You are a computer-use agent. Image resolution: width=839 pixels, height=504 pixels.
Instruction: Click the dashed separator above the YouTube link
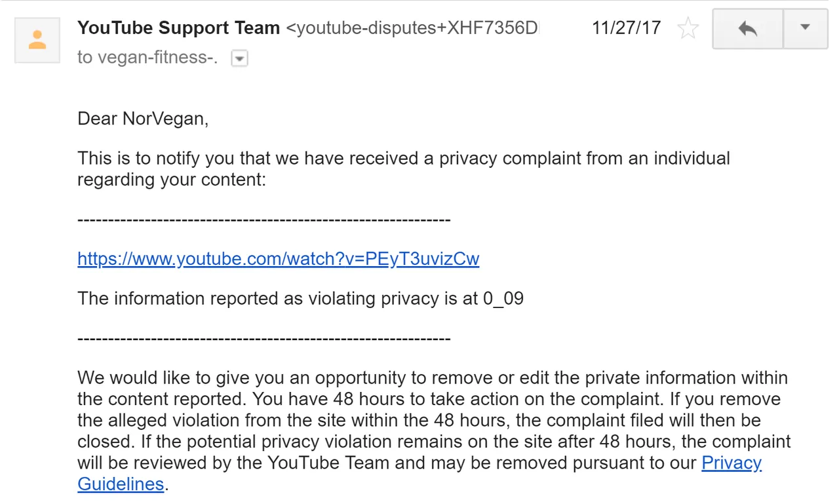(x=263, y=220)
